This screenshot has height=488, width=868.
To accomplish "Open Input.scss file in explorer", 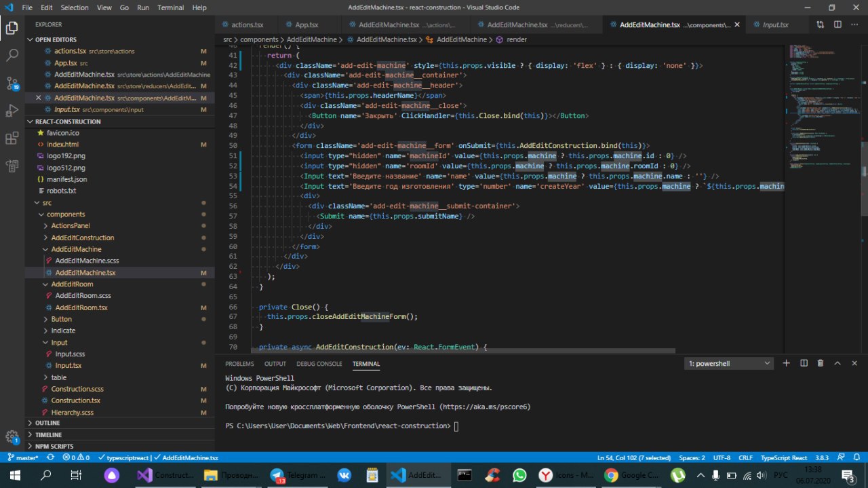I will (70, 354).
